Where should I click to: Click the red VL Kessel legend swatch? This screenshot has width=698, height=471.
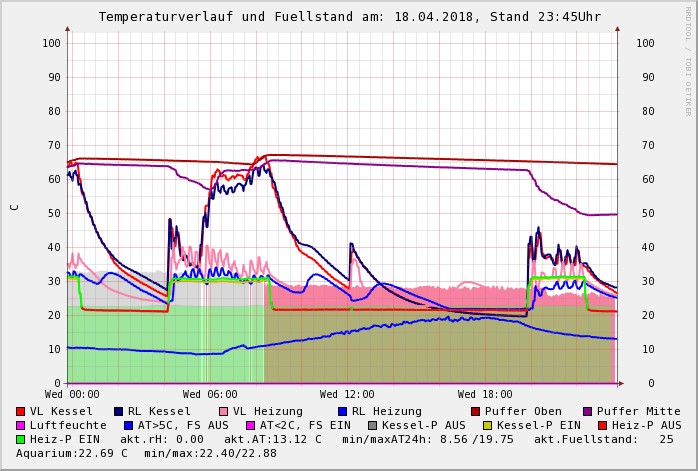click(21, 411)
